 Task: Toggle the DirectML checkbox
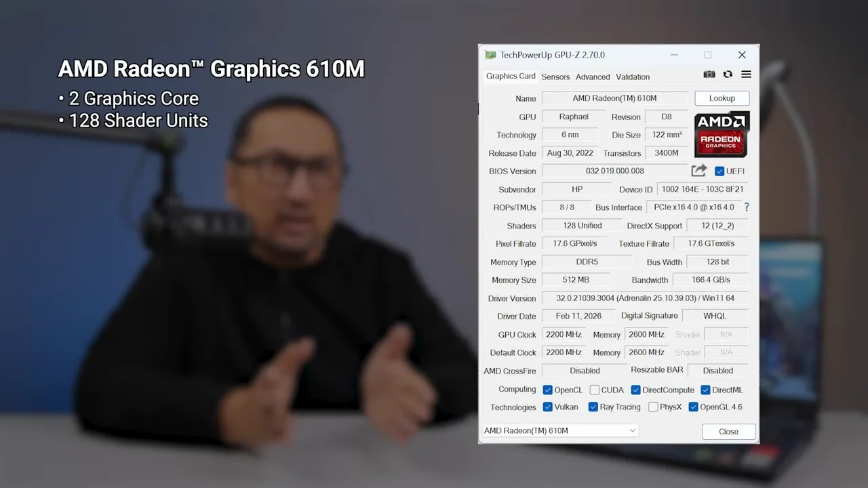tap(705, 390)
